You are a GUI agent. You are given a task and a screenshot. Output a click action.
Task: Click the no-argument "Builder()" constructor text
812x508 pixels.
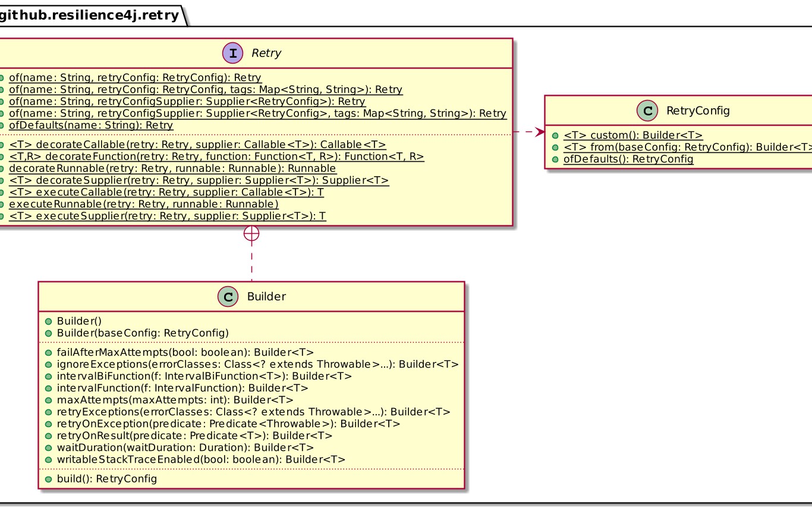coord(80,321)
